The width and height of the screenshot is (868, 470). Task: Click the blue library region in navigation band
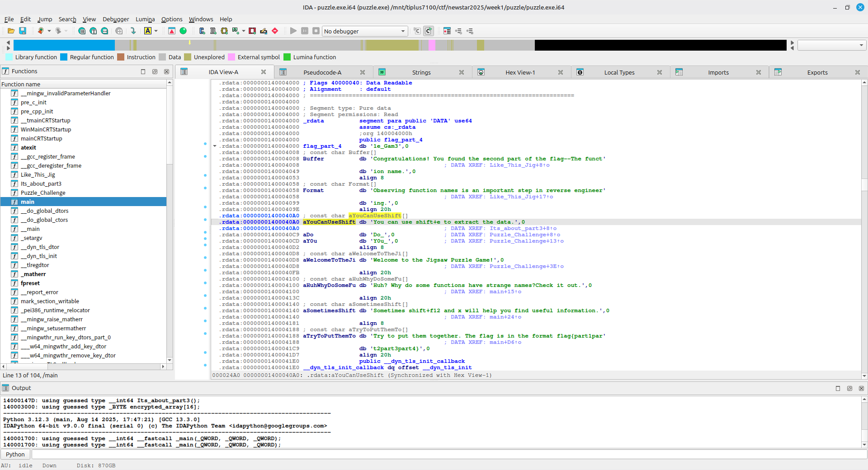63,45
